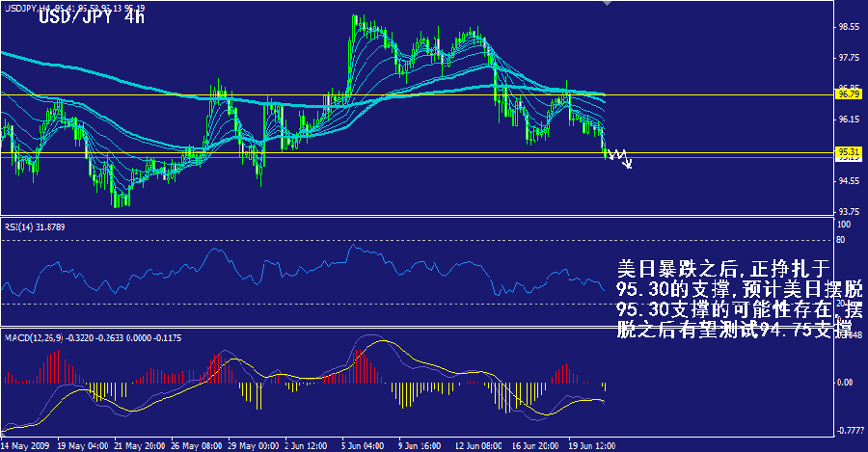This screenshot has height=452, width=868.
Task: Click the 94.55 price axis label
Action: [x=849, y=181]
